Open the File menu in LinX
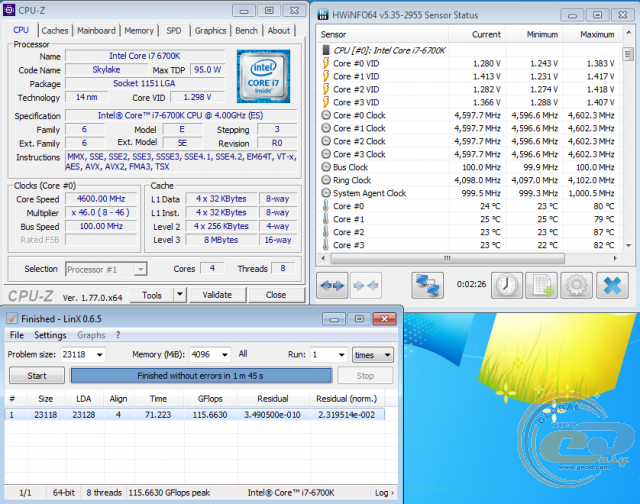 click(x=17, y=335)
